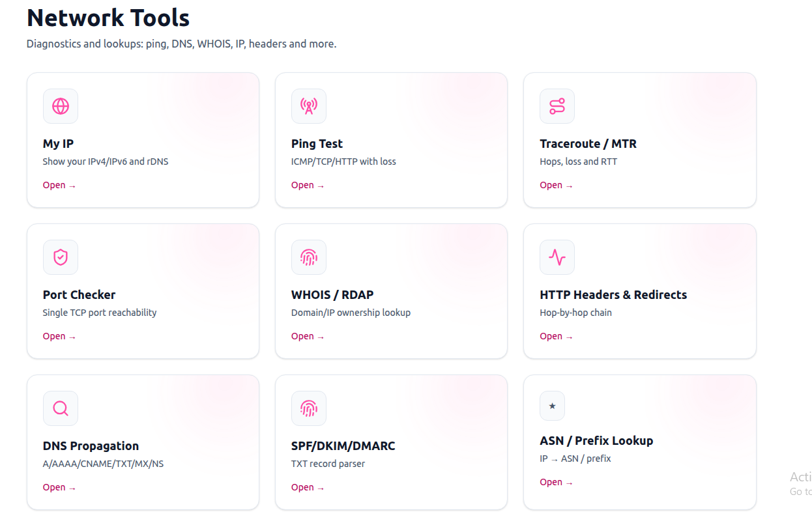
Task: Click the shield icon on Port Checker
Action: tap(60, 257)
